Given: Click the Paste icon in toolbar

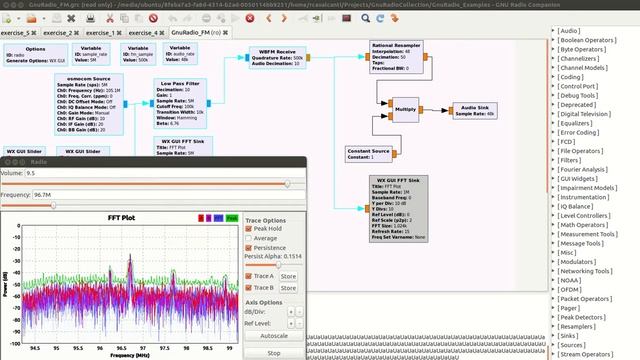Looking at the screenshot, I should click(139, 18).
